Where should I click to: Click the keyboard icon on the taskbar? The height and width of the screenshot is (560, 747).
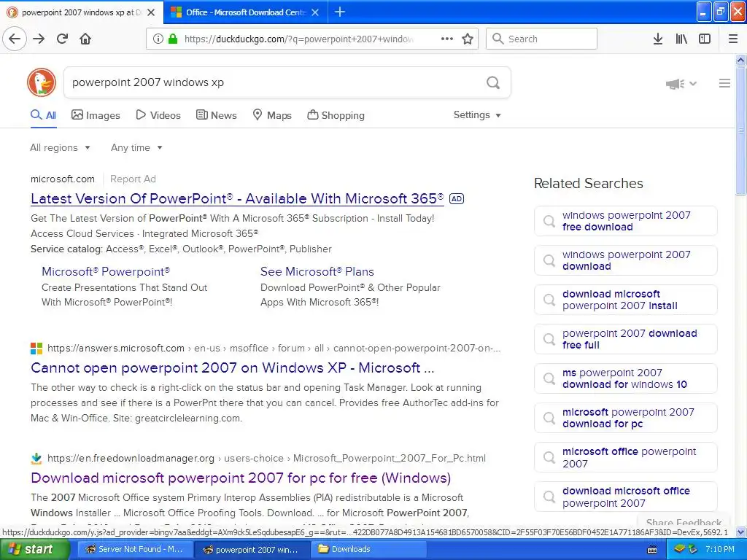[x=652, y=550]
